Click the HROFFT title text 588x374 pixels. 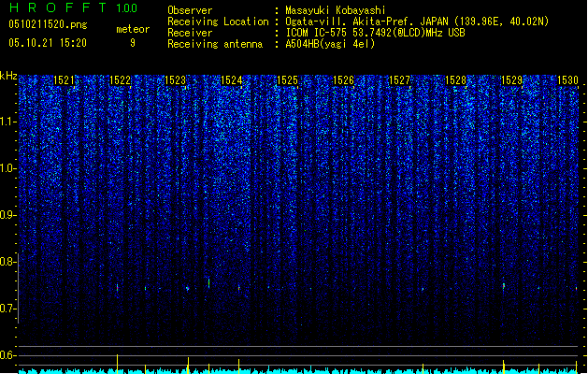(58, 7)
